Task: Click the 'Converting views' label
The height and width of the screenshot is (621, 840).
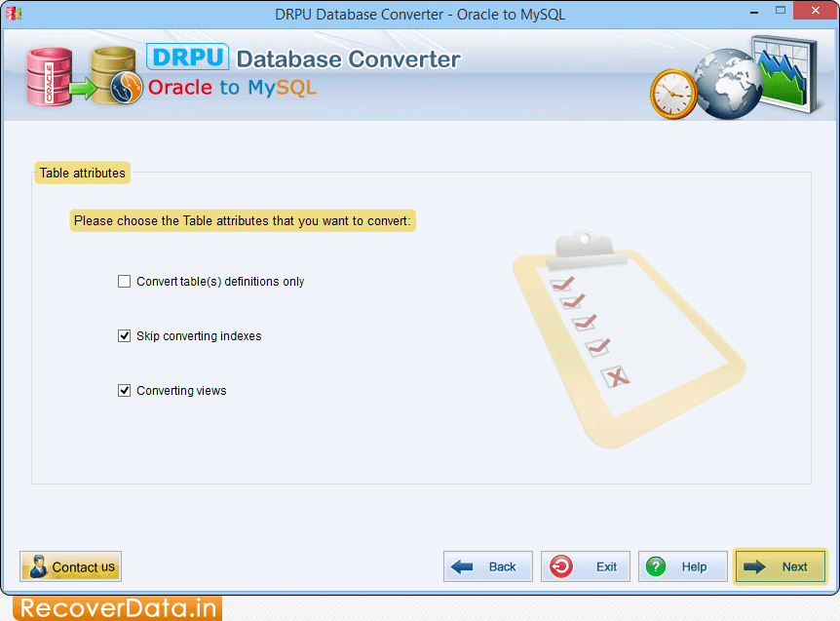Action: (x=181, y=391)
